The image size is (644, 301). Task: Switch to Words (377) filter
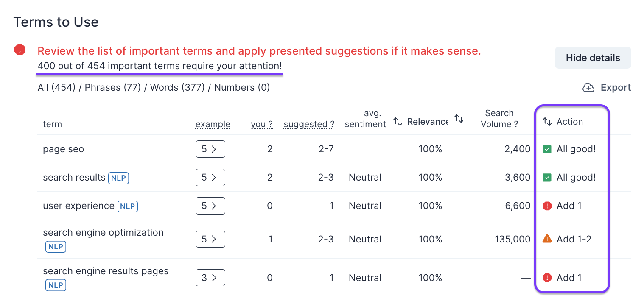177,88
